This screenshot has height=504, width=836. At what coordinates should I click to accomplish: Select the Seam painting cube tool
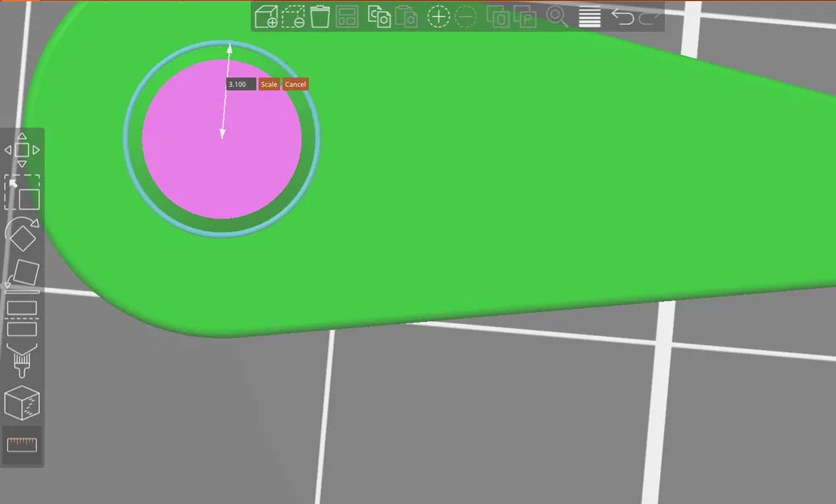[22, 402]
